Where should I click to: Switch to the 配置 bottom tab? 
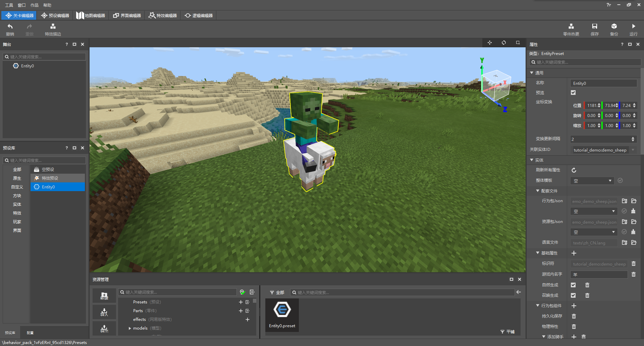[x=30, y=333]
